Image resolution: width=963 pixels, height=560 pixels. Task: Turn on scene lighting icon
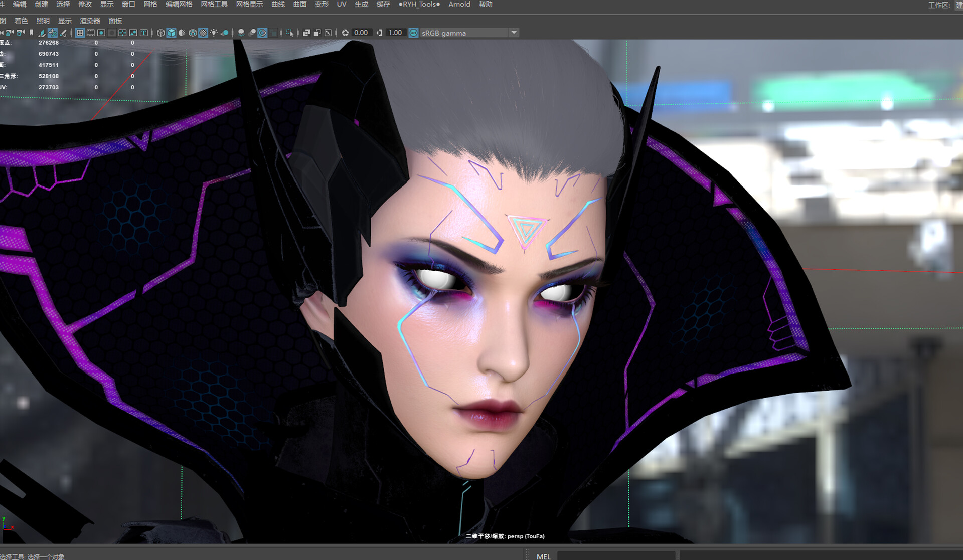[214, 33]
